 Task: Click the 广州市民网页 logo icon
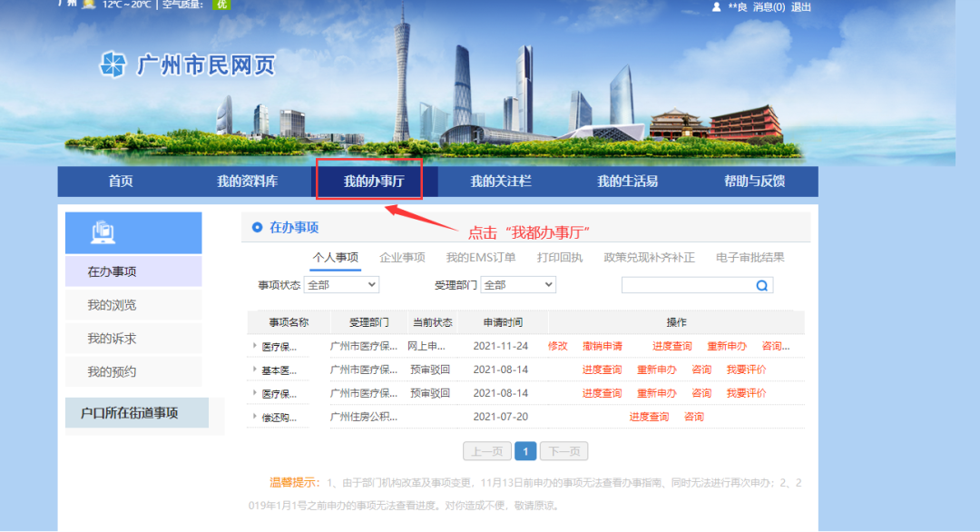113,64
